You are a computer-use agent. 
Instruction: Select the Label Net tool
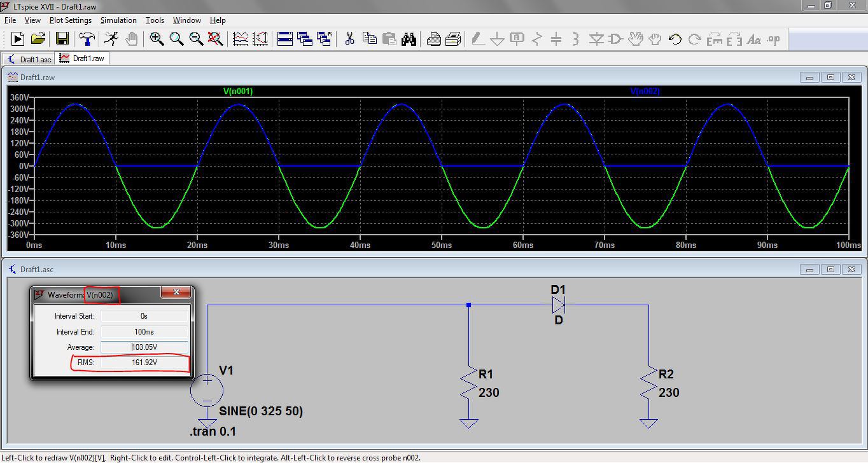click(517, 39)
